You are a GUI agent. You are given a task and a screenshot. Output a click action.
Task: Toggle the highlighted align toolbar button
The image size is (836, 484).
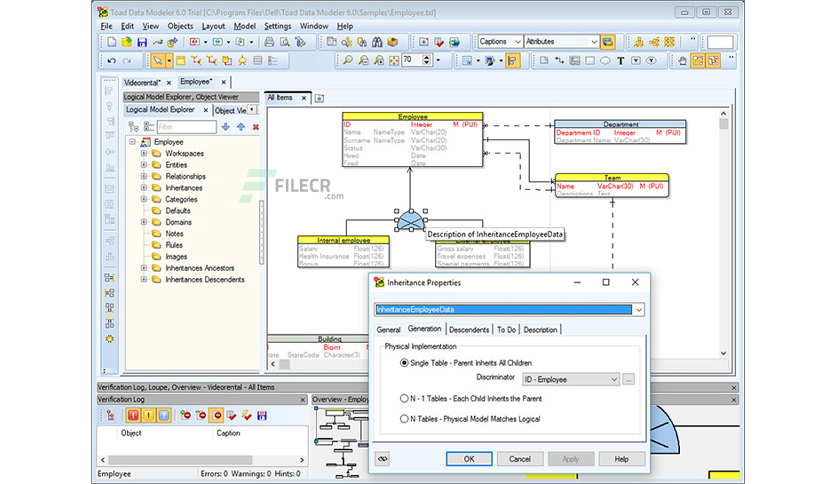coord(512,61)
